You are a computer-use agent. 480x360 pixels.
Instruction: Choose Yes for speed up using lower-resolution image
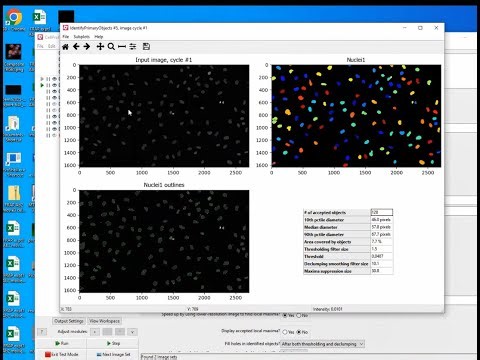[285, 315]
